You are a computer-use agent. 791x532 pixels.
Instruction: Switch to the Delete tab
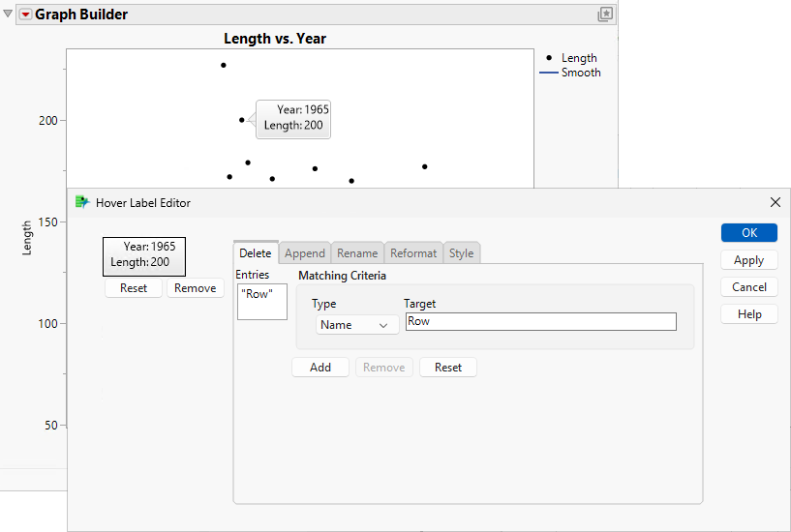coord(256,252)
